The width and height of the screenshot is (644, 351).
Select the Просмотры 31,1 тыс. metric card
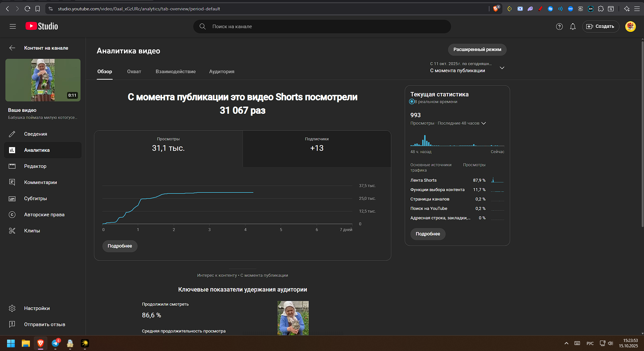(x=168, y=148)
